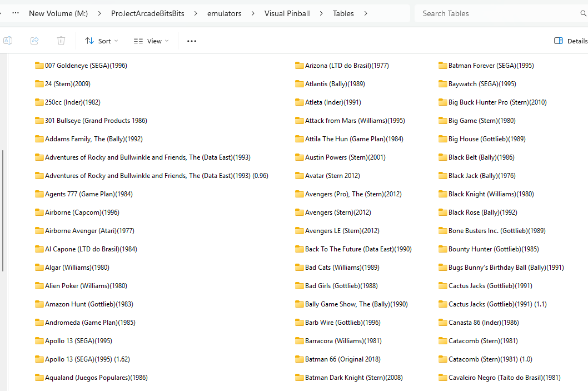Viewport: 588px width, 391px height.
Task: Select Austin Powers (Stern)(2001) folder icon
Action: click(x=299, y=157)
